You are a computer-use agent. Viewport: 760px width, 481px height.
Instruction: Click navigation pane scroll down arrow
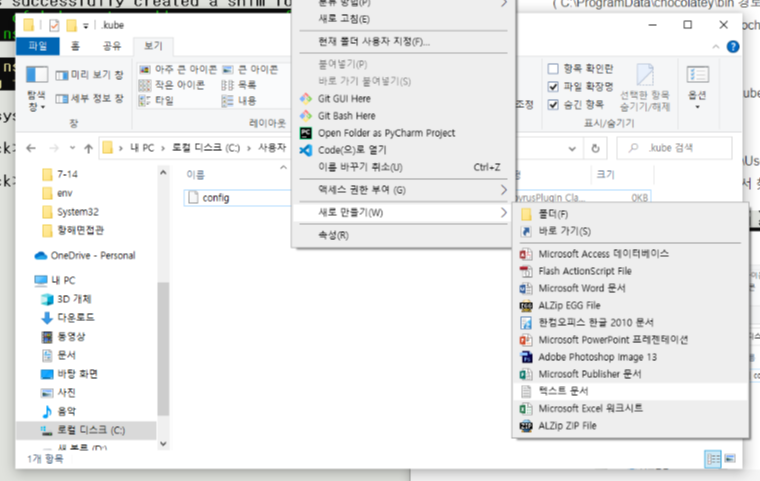click(163, 444)
